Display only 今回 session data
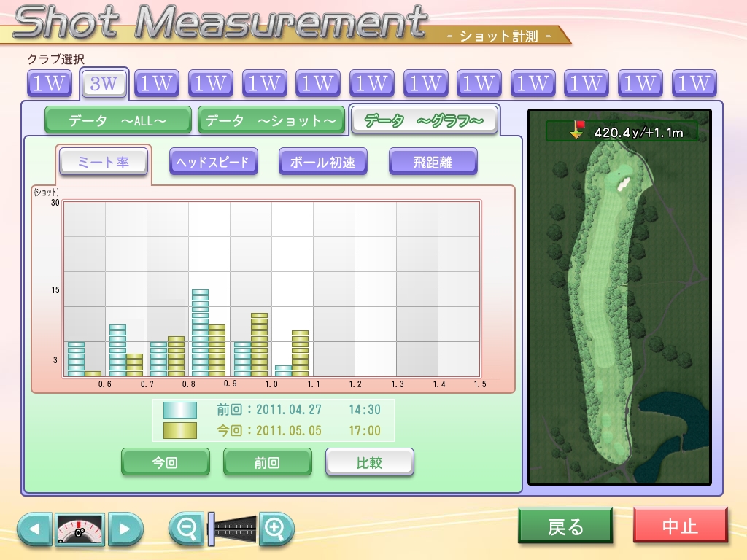Image resolution: width=747 pixels, height=560 pixels. click(166, 462)
